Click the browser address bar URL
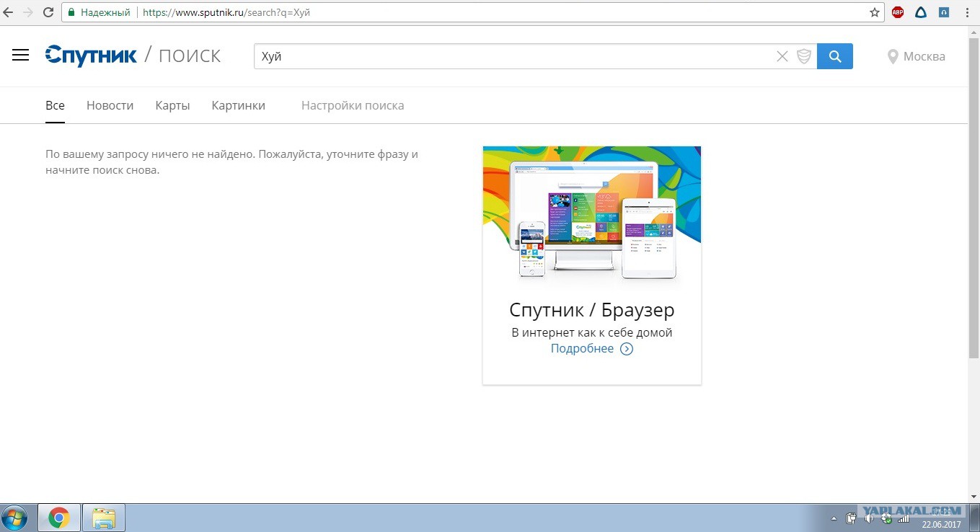Viewport: 980px width, 532px height. [226, 12]
